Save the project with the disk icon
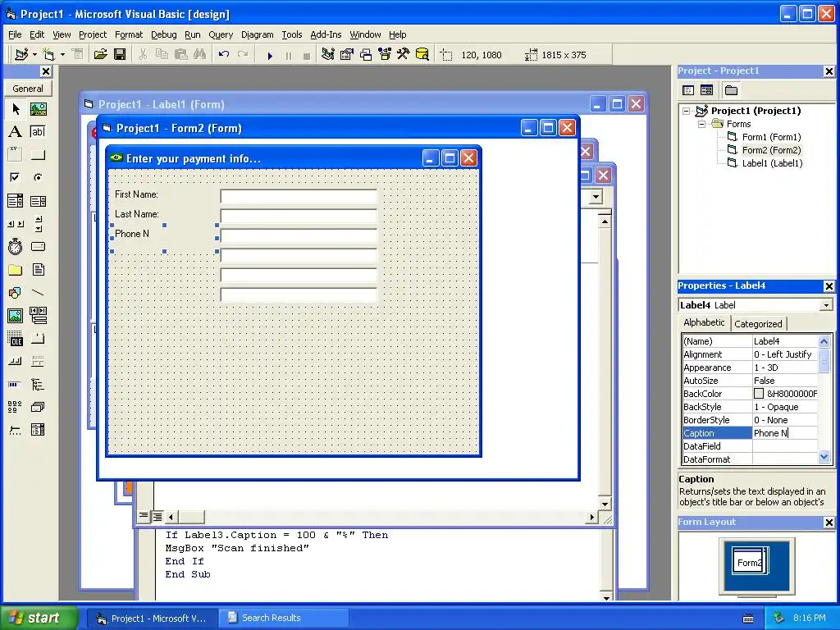 coord(120,54)
